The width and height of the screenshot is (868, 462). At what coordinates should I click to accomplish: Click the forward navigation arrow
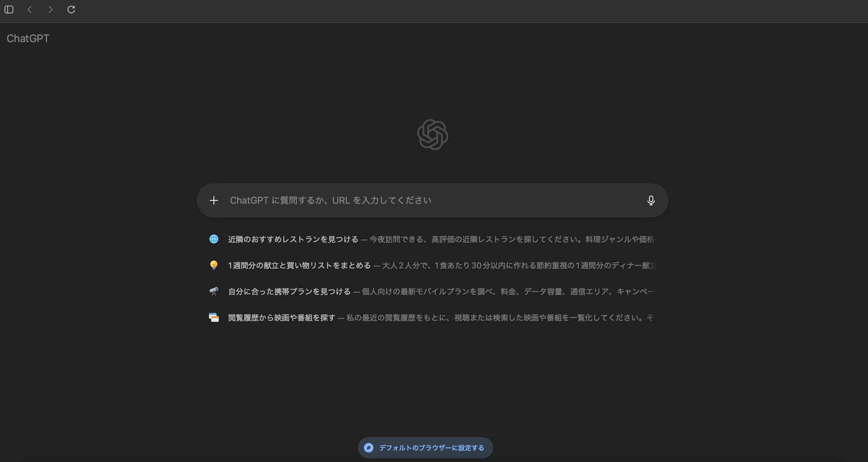click(x=50, y=10)
